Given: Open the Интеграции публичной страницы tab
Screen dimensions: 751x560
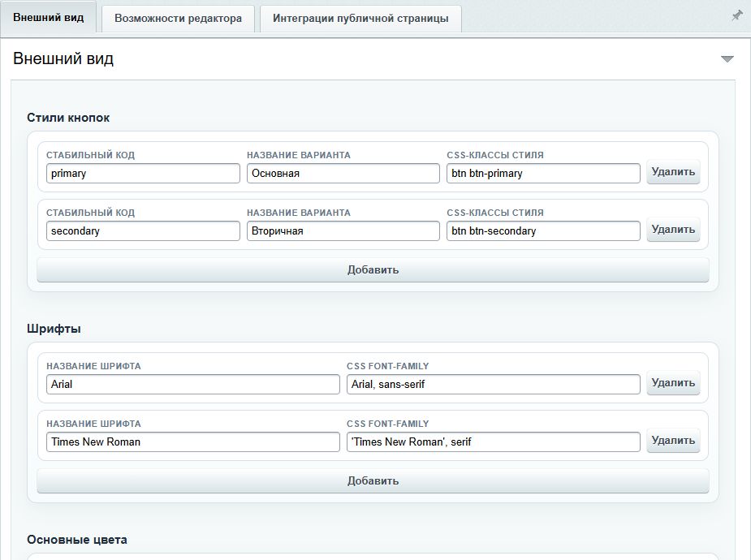Looking at the screenshot, I should pyautogui.click(x=360, y=19).
